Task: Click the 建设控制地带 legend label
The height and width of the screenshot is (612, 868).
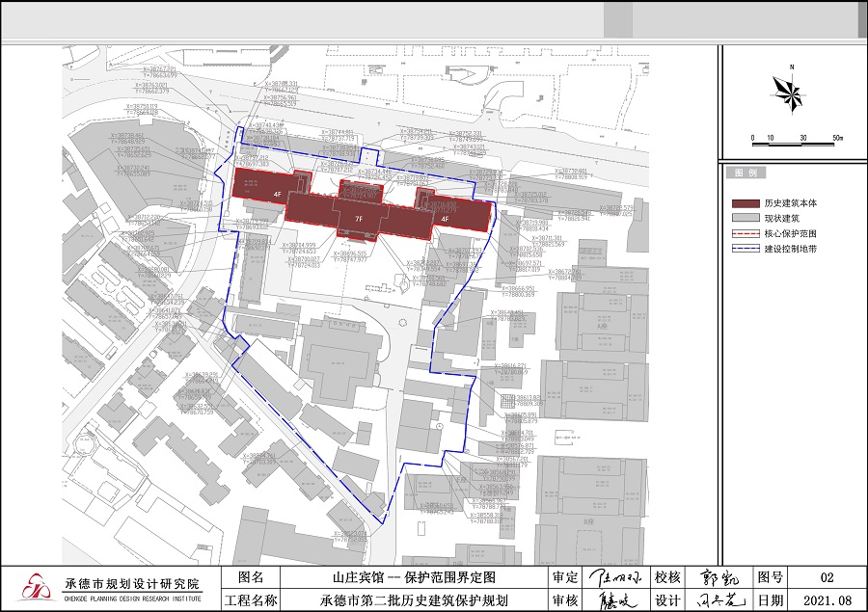Action: point(791,250)
